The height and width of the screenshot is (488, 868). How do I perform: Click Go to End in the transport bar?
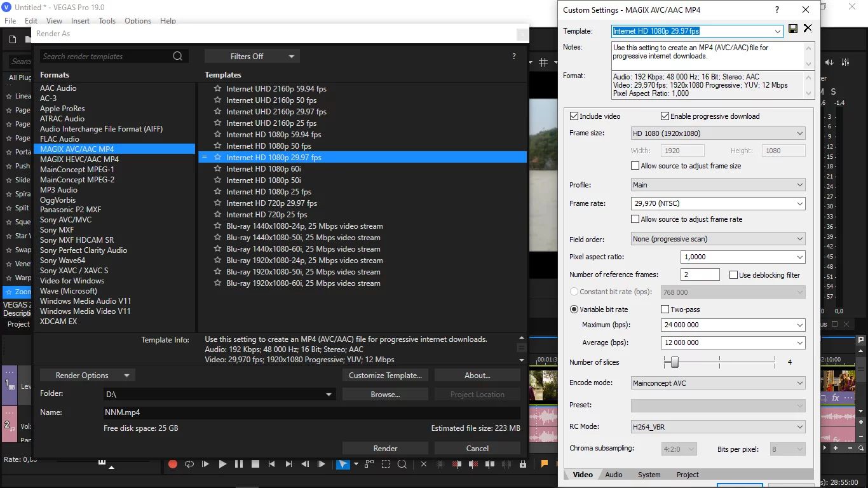pyautogui.click(x=288, y=464)
